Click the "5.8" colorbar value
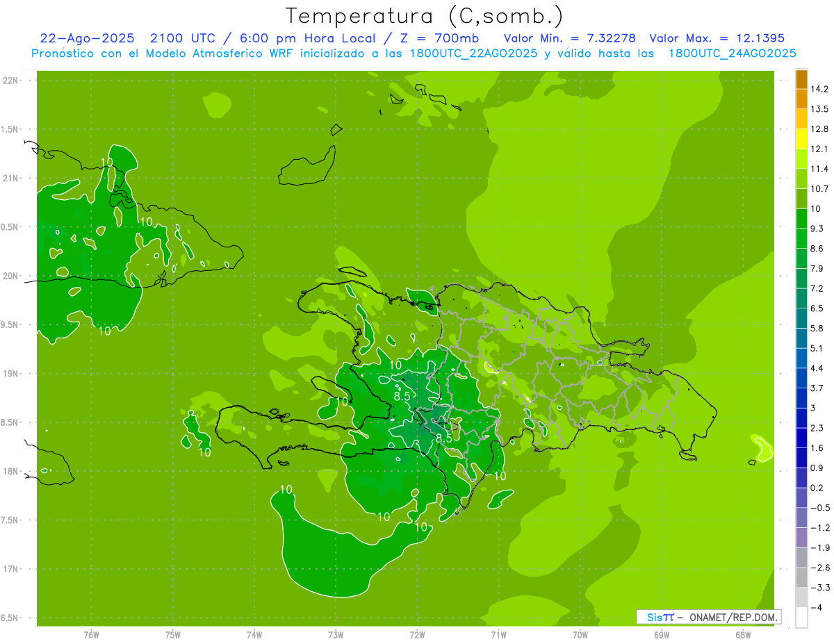The height and width of the screenshot is (644, 834). 817,328
